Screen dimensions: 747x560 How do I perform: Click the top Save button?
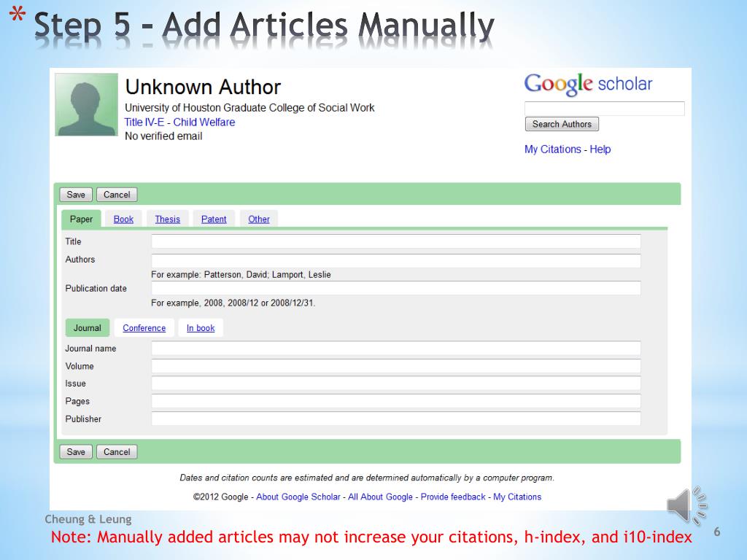[x=76, y=194]
